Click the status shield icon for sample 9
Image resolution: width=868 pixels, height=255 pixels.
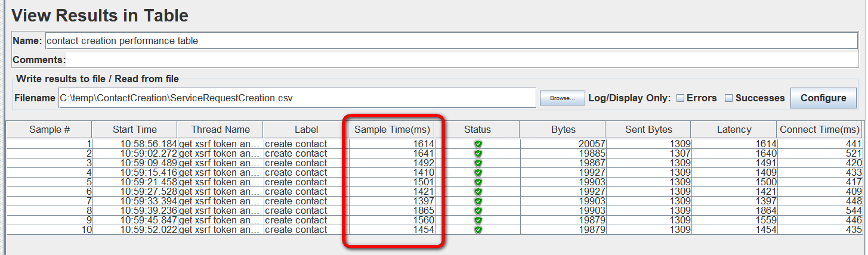[478, 220]
